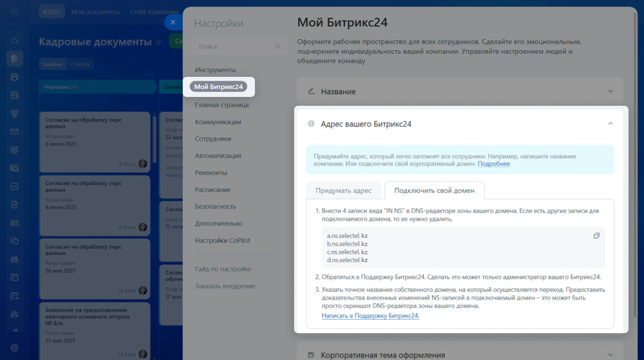644x360 pixels.
Task: Click the pin icon next to Кадровые документы
Action: coord(158,42)
